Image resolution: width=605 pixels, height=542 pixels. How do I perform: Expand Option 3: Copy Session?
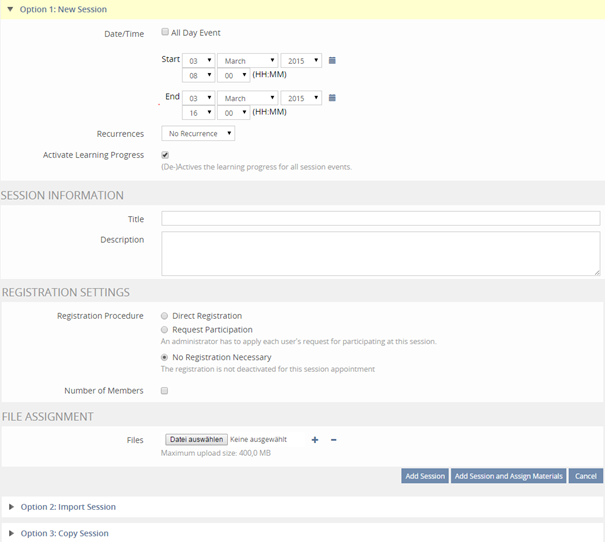click(64, 533)
